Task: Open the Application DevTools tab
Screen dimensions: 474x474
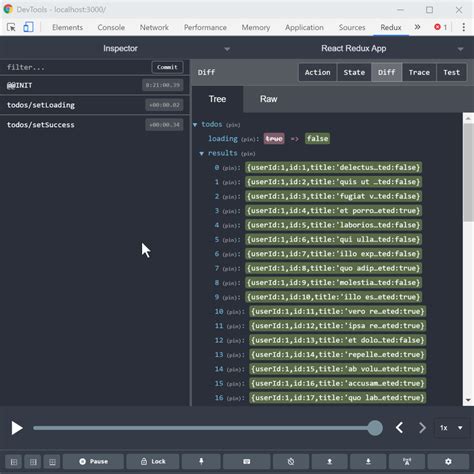Action: (304, 27)
